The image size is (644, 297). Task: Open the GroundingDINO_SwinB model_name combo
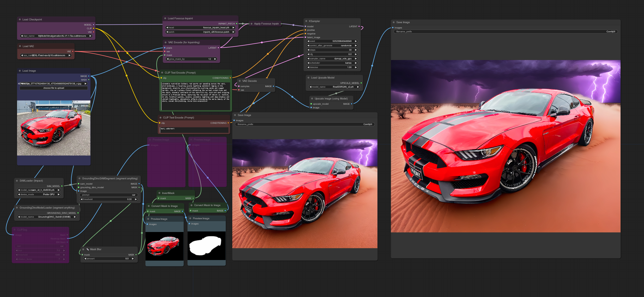click(x=47, y=217)
